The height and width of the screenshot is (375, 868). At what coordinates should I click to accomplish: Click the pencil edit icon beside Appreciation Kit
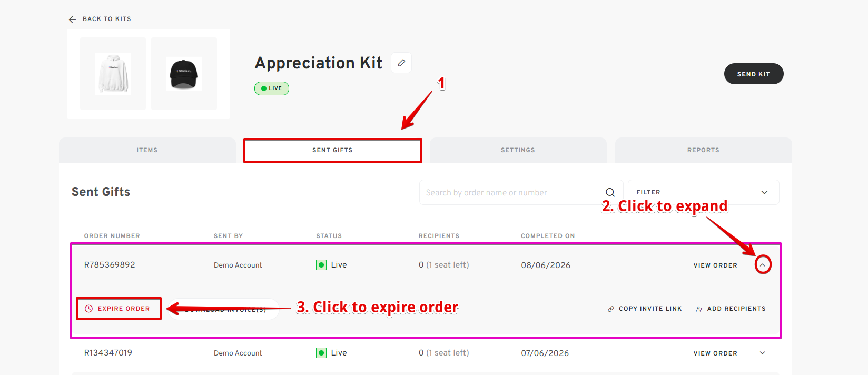click(x=401, y=63)
